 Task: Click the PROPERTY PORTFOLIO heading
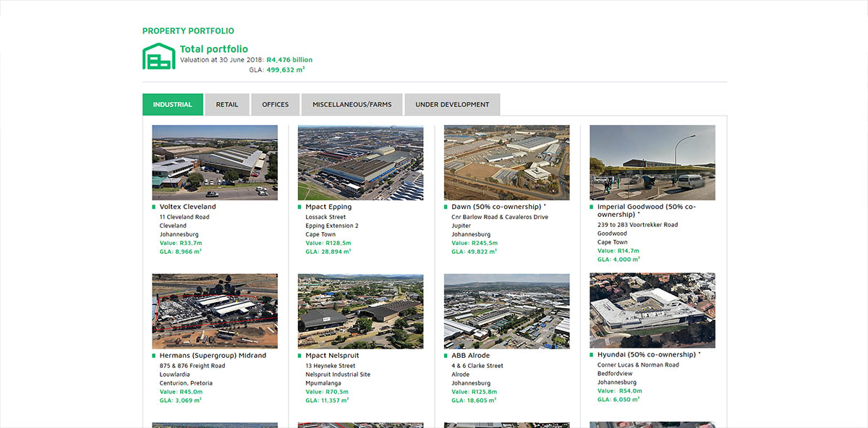[188, 30]
